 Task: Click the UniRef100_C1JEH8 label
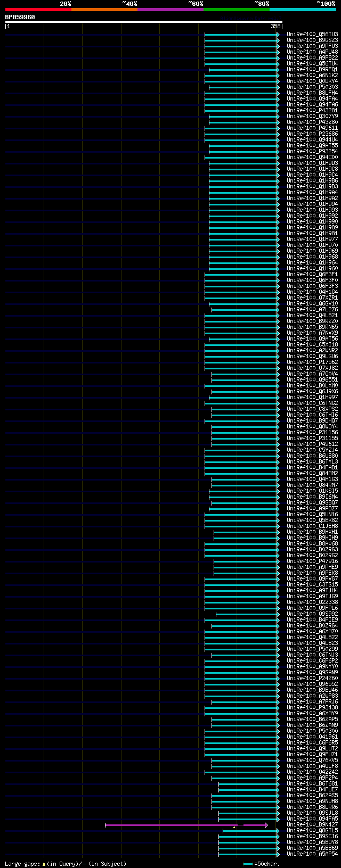pos(312,526)
